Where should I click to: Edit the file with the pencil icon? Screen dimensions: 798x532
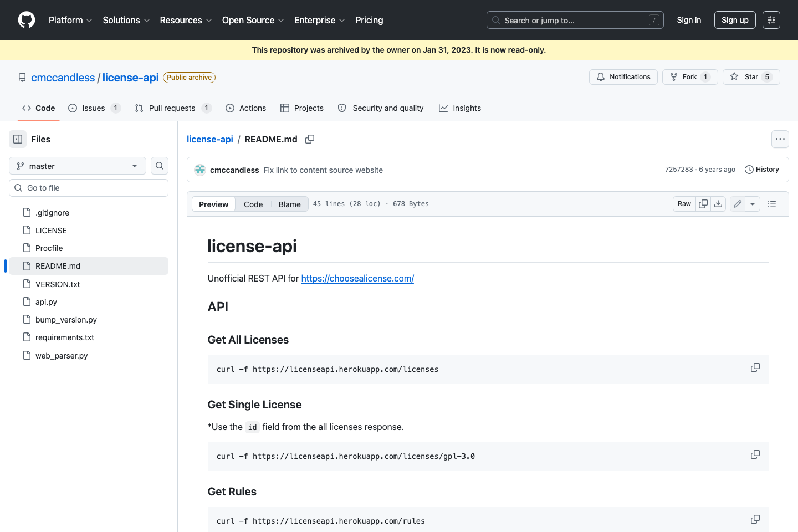[737, 204]
